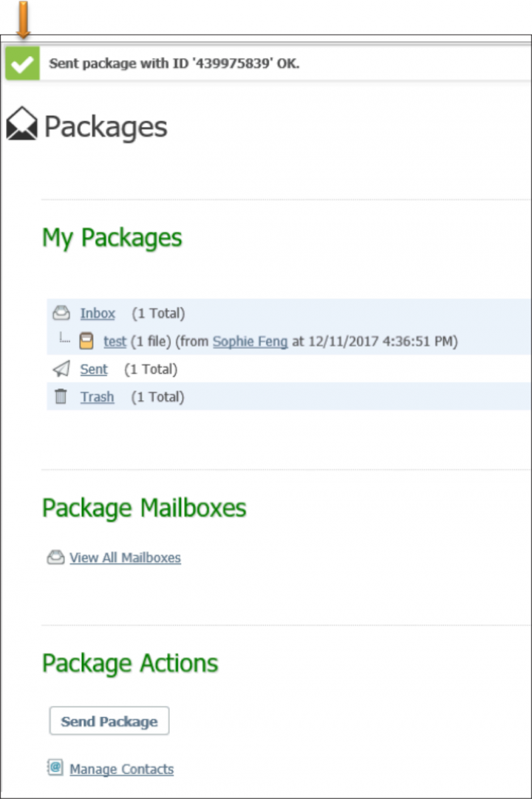
Task: Click the Packages envelope logo icon
Action: click(x=21, y=125)
